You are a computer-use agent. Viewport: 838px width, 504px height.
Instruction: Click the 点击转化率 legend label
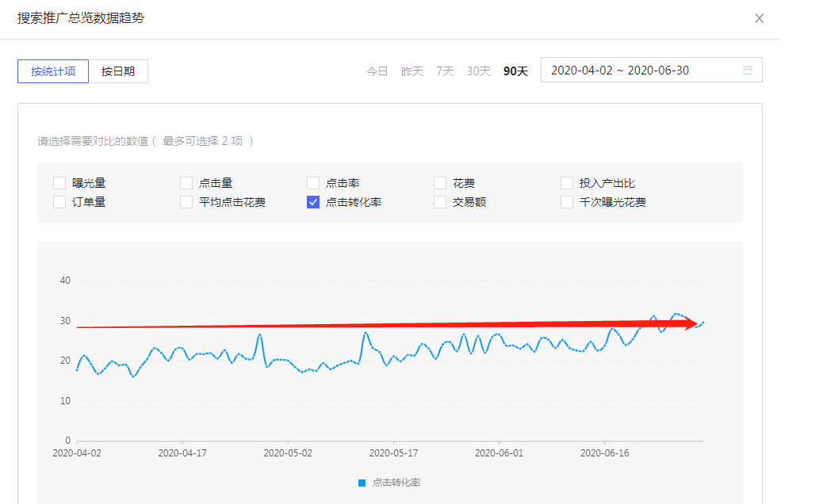pyautogui.click(x=396, y=483)
